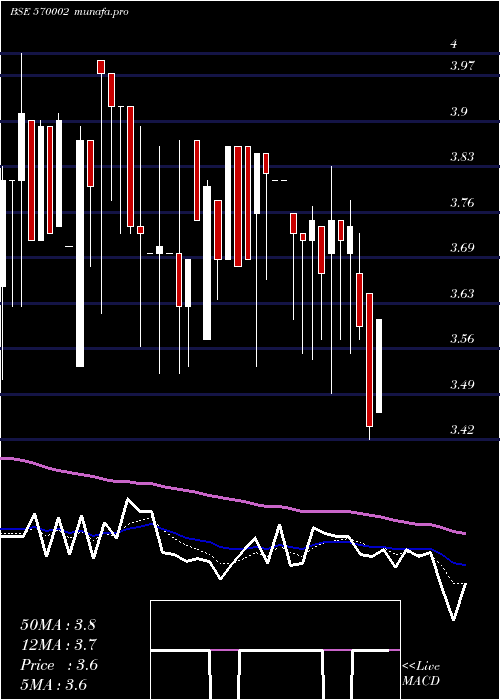Select the 3.97 price axis label

[x=462, y=66]
